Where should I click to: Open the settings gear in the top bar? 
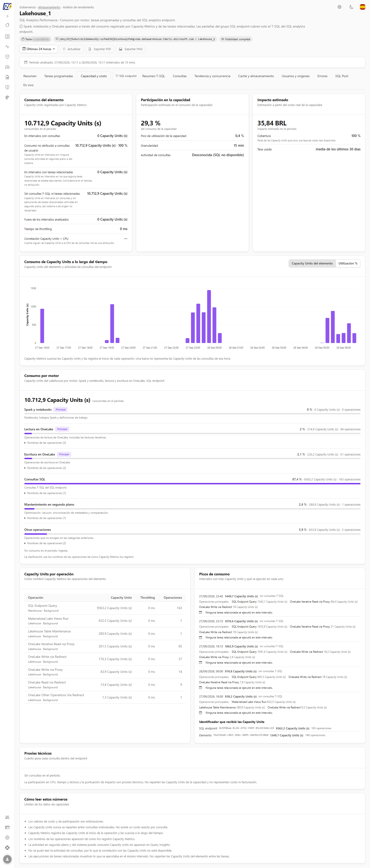pyautogui.click(x=339, y=7)
